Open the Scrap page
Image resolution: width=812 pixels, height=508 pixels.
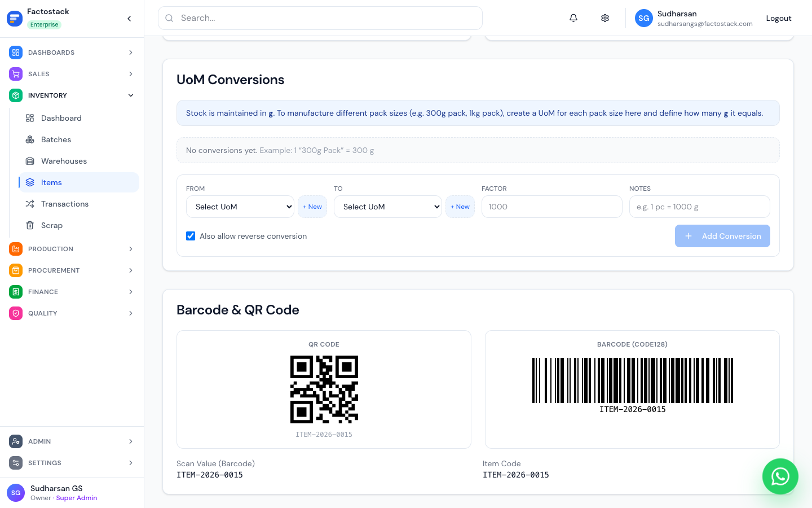pyautogui.click(x=79, y=225)
